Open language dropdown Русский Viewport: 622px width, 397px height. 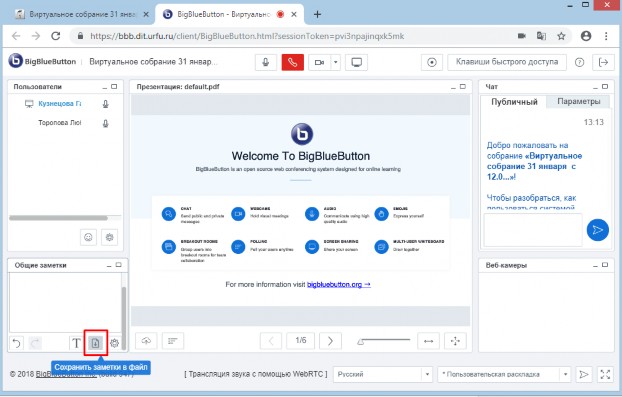pos(382,374)
